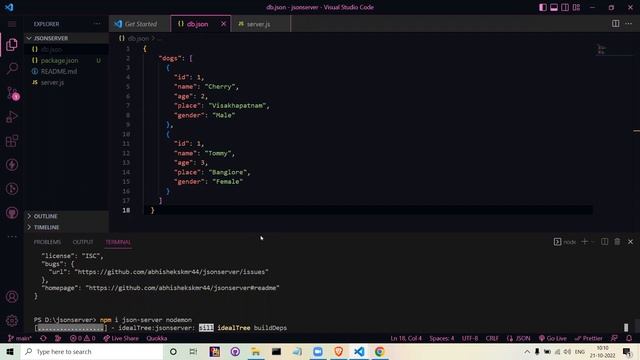
Task: Click the synchronize changes icon in status bar
Action: (43, 338)
